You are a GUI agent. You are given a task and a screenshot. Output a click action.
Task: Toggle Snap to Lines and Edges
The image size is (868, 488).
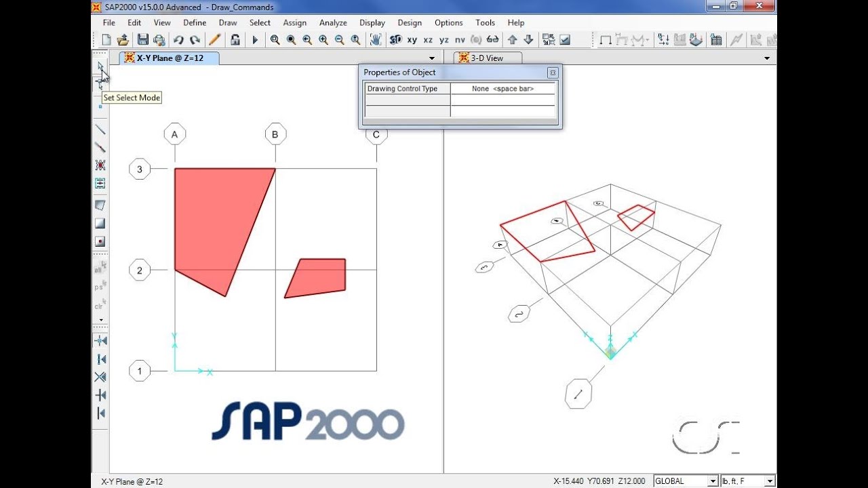(x=100, y=413)
